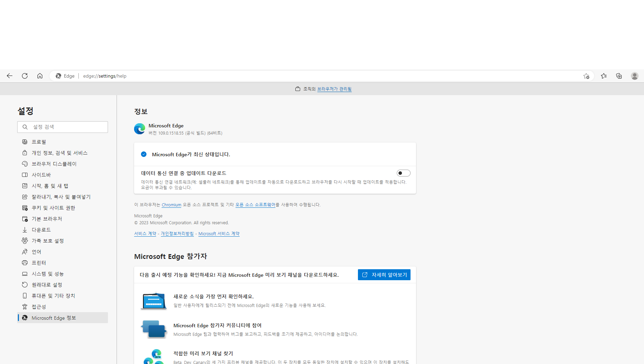
Task: Click the 프로필 sidebar icon
Action: [x=25, y=142]
